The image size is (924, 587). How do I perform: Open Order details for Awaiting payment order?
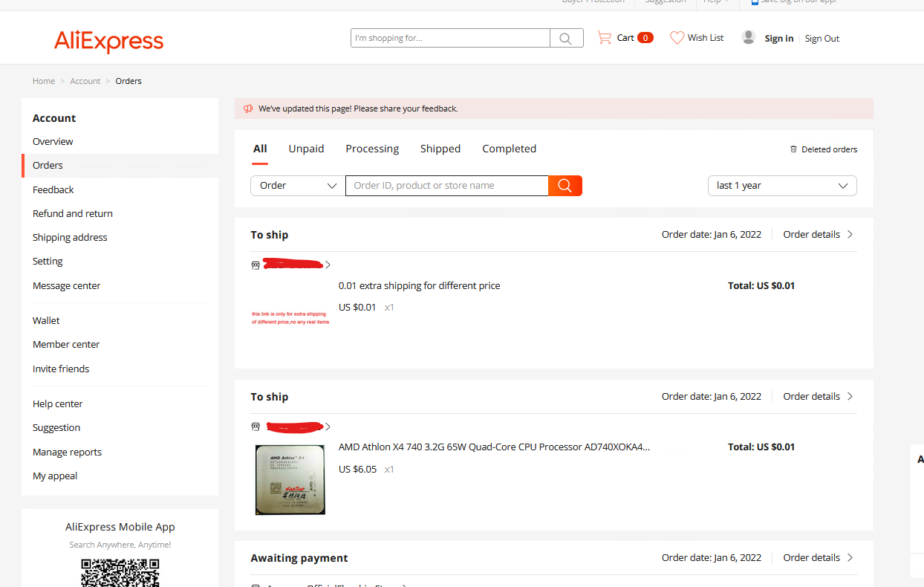(819, 557)
